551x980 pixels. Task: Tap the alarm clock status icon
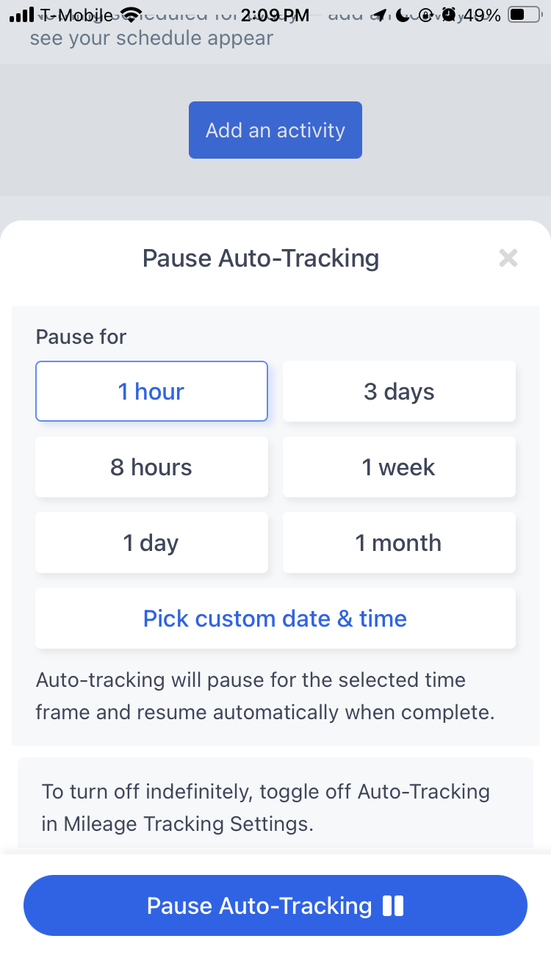coord(449,15)
